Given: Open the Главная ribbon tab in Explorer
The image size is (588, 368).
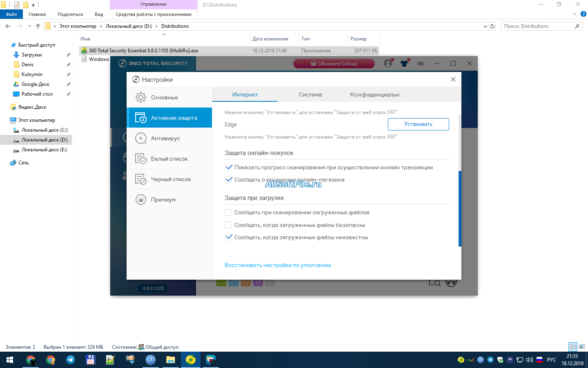Looking at the screenshot, I should (x=37, y=14).
